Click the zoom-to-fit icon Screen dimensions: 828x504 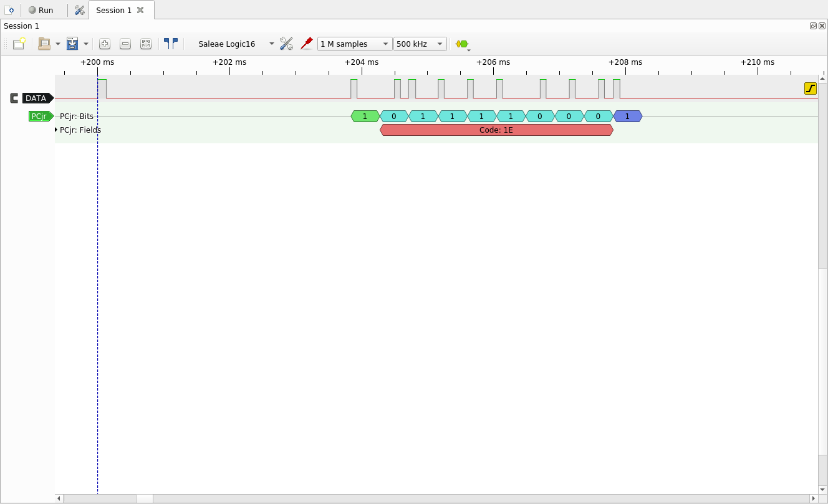coord(146,44)
